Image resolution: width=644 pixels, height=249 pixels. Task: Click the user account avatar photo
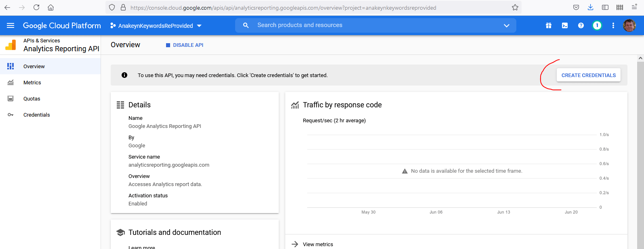pyautogui.click(x=629, y=25)
